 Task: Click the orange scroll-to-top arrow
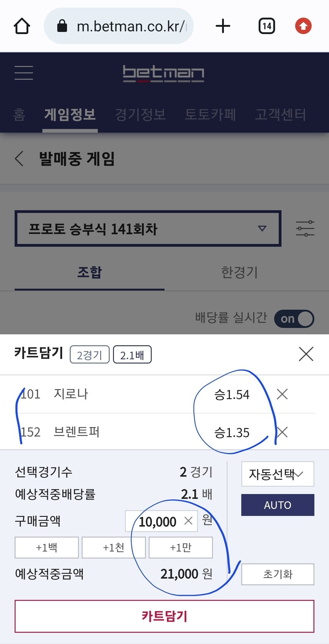(303, 26)
